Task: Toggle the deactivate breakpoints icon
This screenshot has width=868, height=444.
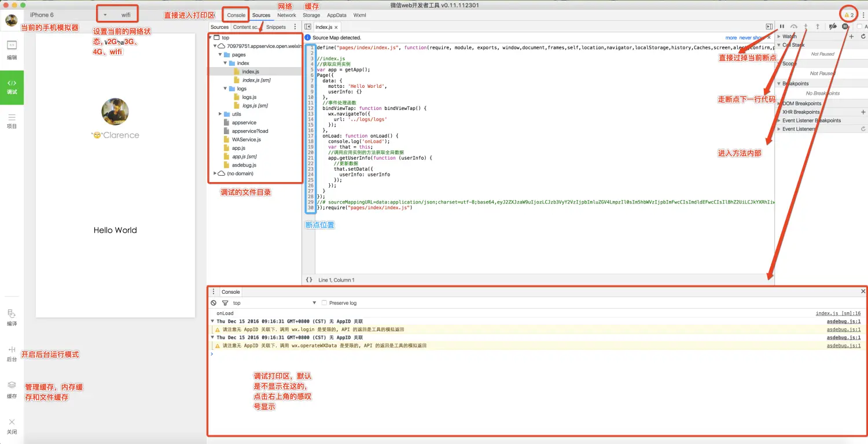Action: 833,27
